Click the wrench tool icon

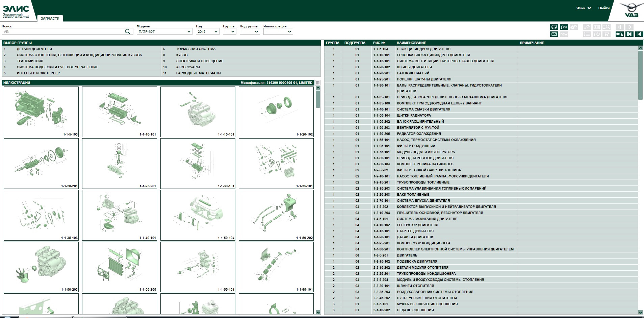(x=587, y=27)
